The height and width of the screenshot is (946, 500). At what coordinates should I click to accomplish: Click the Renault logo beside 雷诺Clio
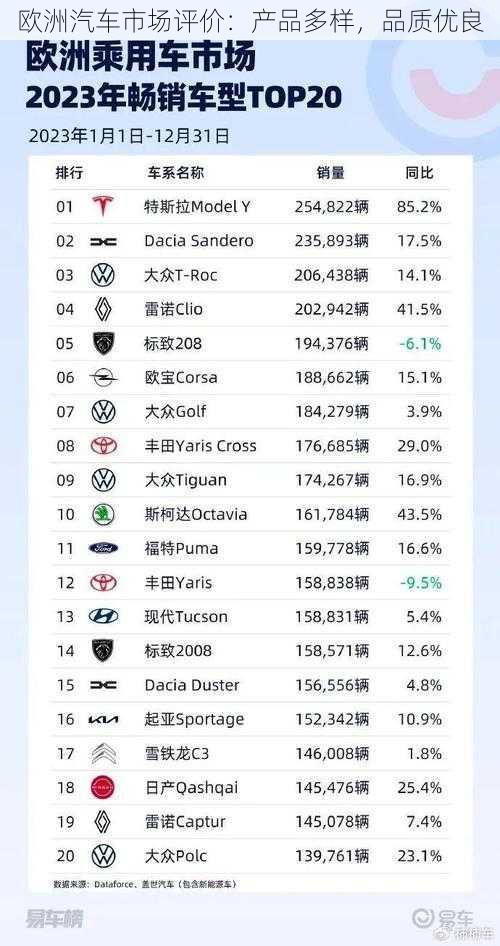(x=103, y=310)
